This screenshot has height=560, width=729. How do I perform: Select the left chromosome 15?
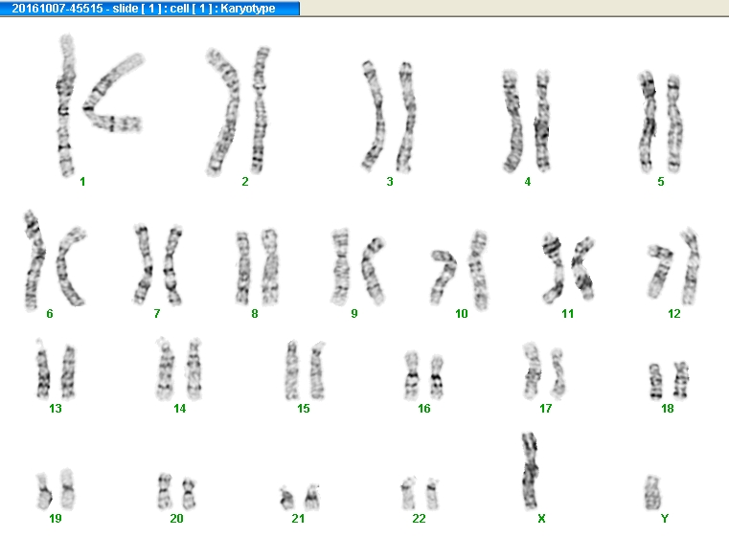(x=292, y=370)
